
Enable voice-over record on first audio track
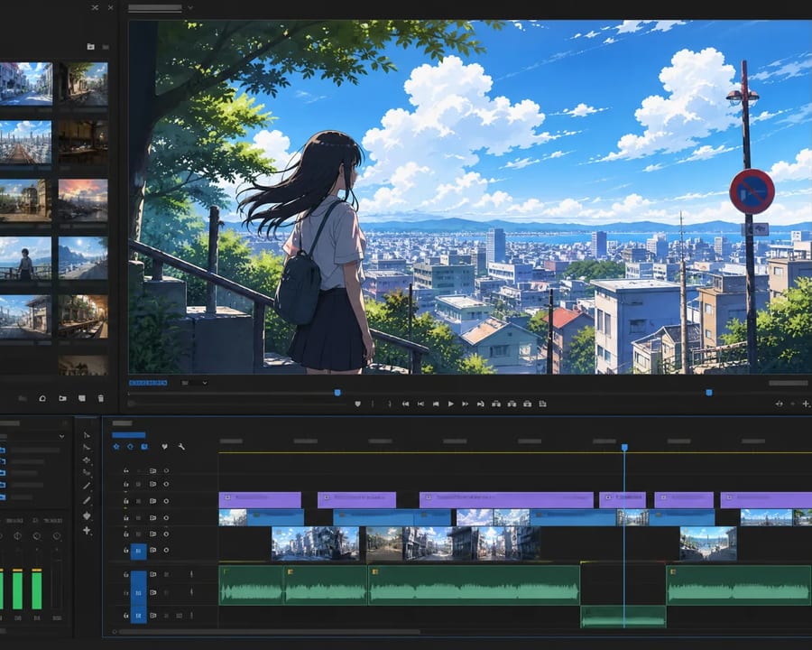[191, 574]
